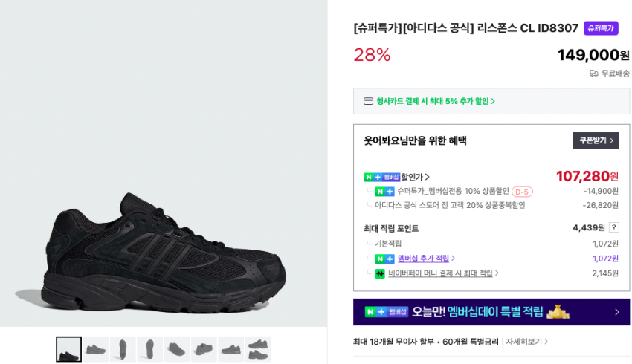Click the free shipping truck icon

point(593,74)
